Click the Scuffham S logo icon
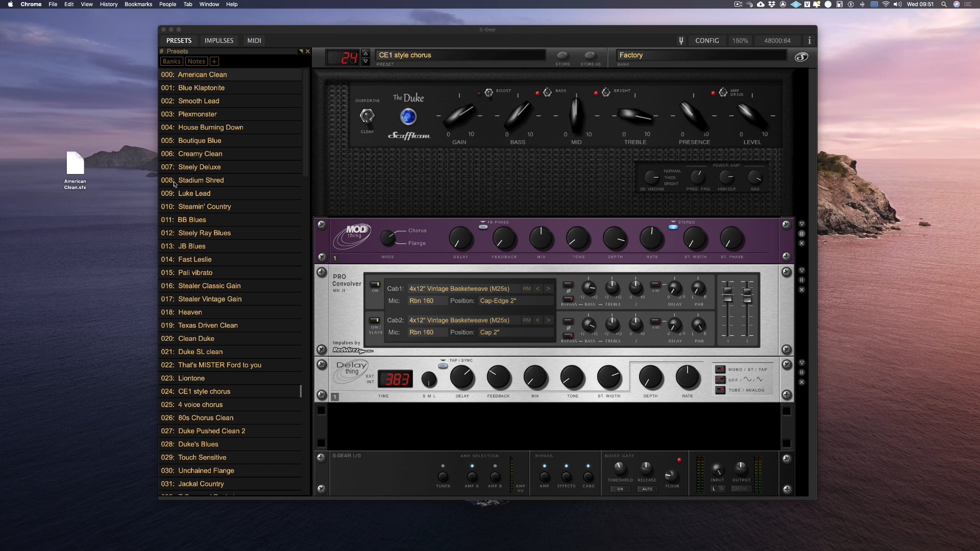Viewport: 980px width, 551px height. tap(801, 57)
